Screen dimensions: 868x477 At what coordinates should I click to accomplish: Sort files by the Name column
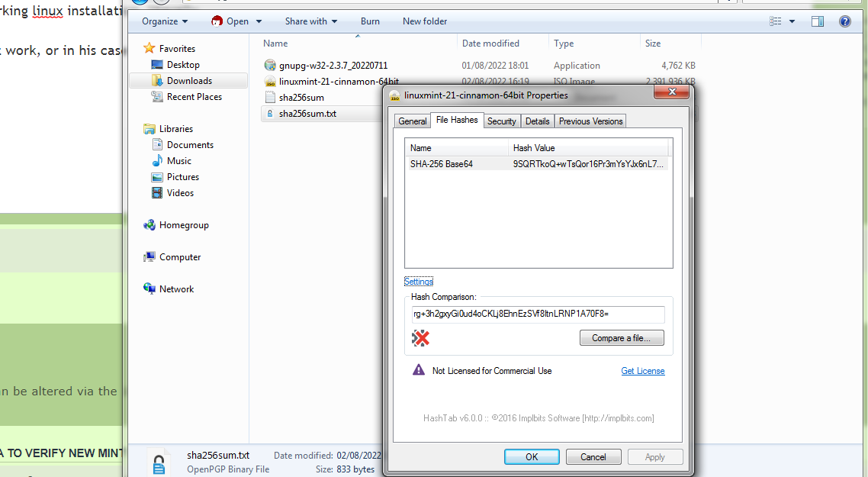tap(275, 44)
